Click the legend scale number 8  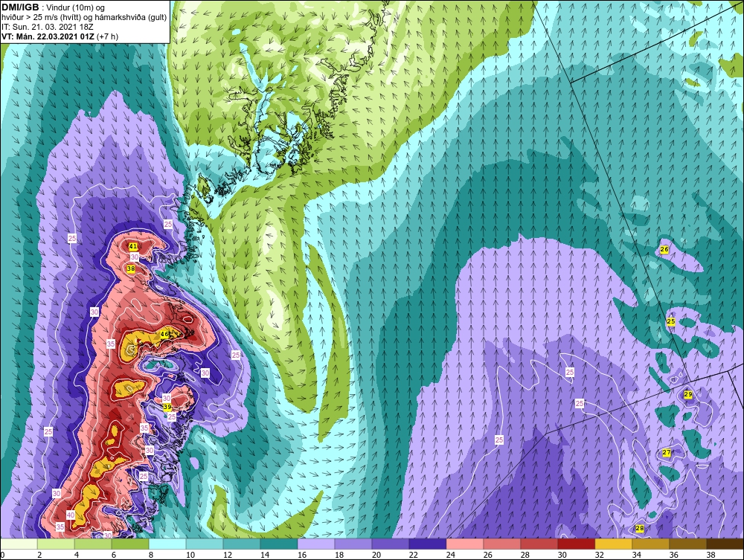(x=151, y=555)
